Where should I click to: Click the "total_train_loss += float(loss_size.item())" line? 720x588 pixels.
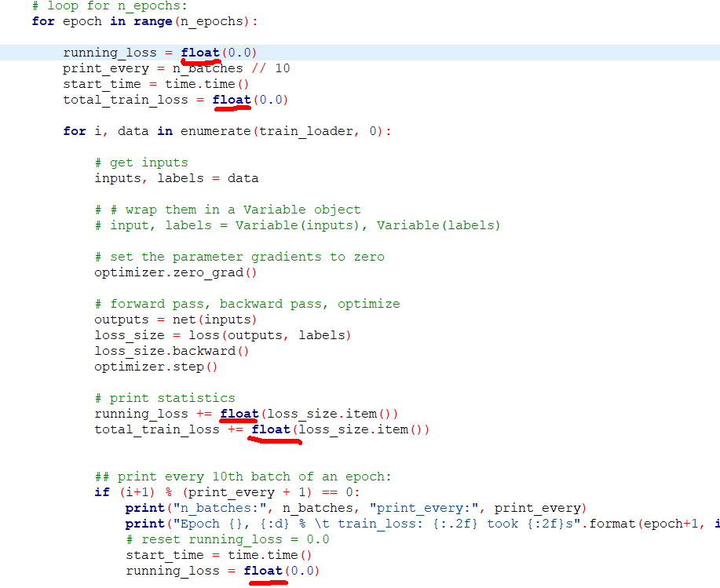tap(261, 429)
